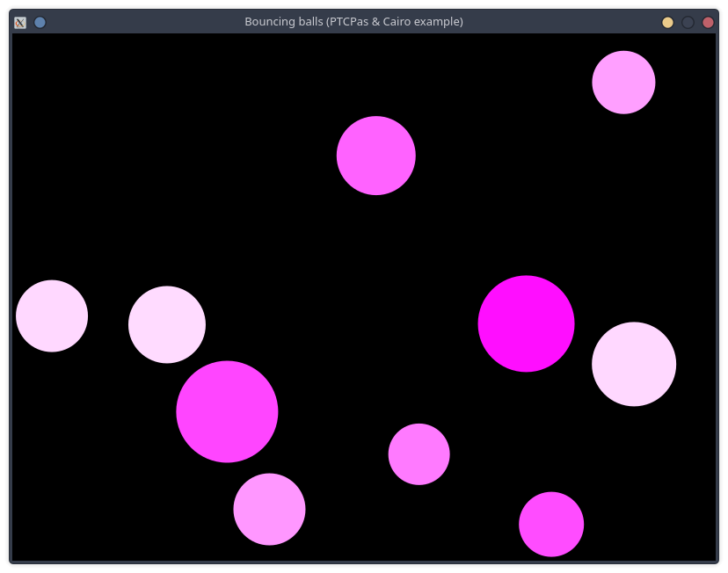Select the brightest magenta ball
Image resolution: width=728 pixels, height=573 pixels.
[x=526, y=323]
